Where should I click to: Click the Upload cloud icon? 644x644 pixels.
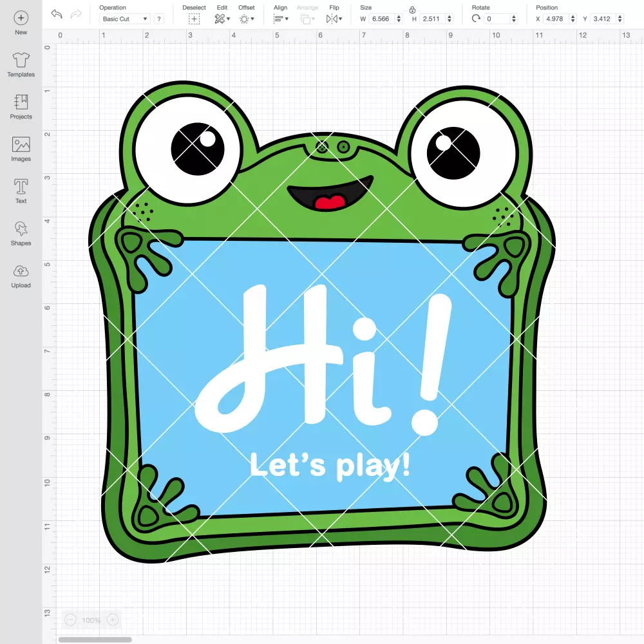[21, 271]
